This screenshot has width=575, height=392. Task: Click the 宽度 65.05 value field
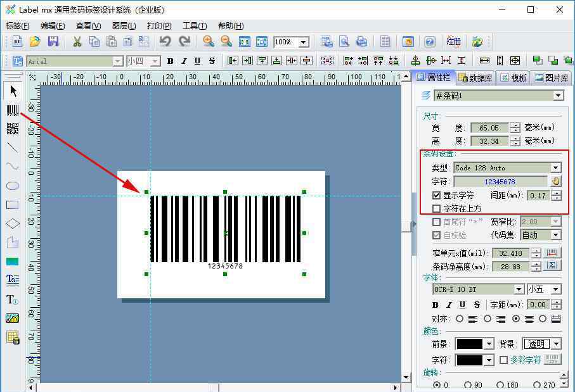(x=489, y=128)
